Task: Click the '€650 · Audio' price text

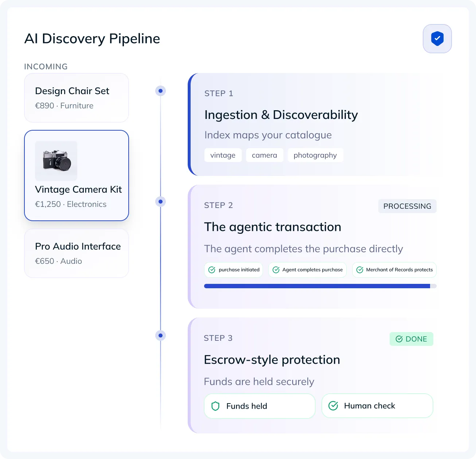Action: click(x=58, y=261)
